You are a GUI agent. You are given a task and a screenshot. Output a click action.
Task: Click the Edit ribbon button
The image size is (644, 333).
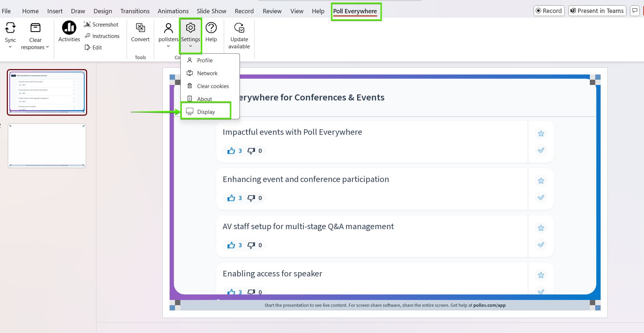tap(93, 47)
